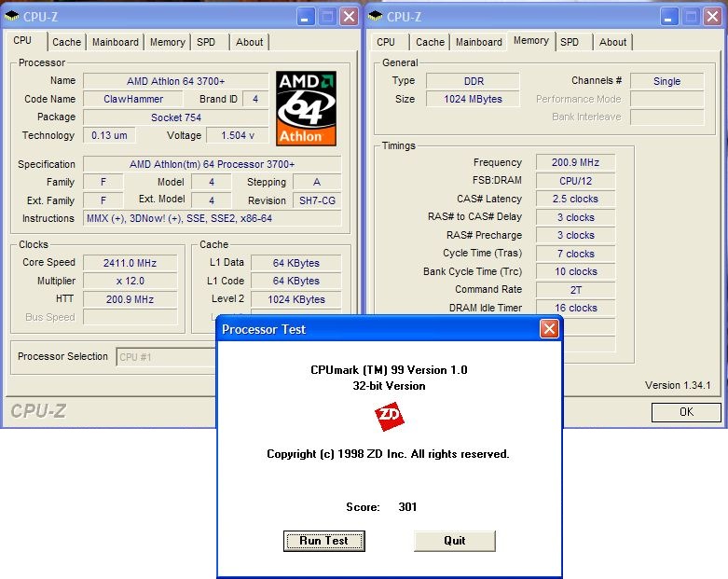
Task: Click the Core Speed value 2411.0 MHz
Action: 130,263
